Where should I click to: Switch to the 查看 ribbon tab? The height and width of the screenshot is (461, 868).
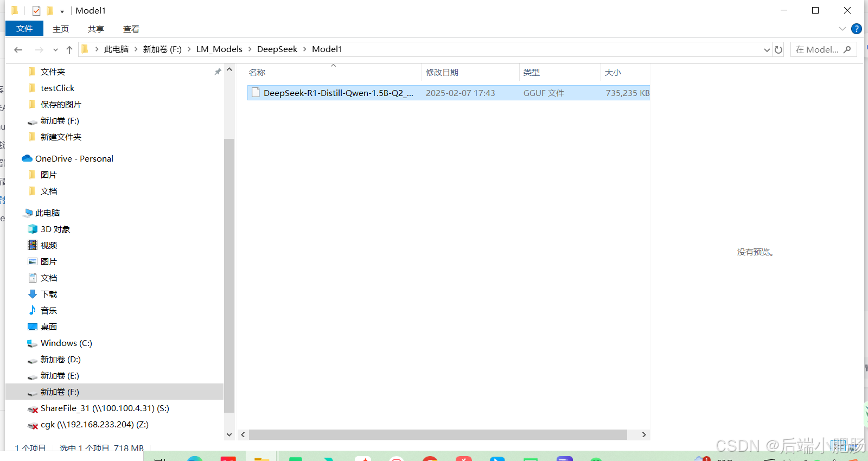pyautogui.click(x=131, y=29)
